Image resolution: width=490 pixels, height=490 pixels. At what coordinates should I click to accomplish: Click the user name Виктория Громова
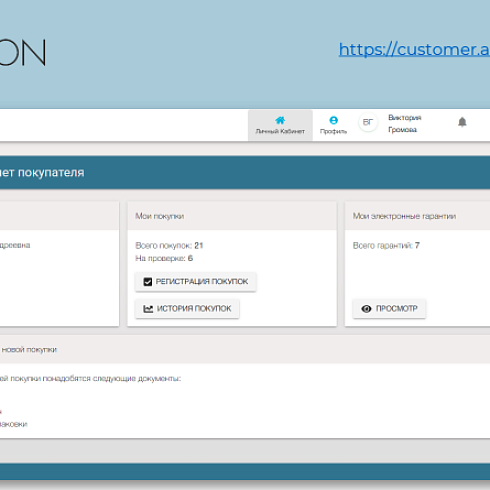(x=405, y=123)
